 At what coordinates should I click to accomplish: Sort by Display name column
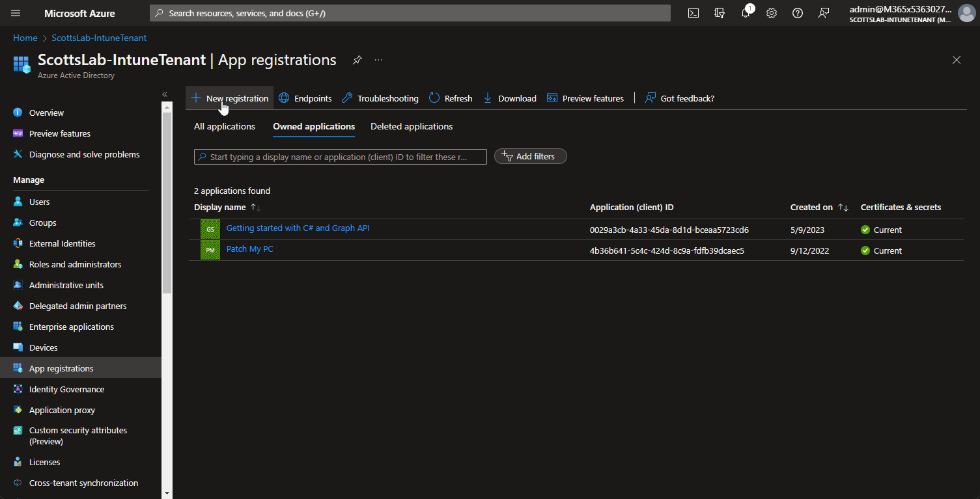point(227,207)
